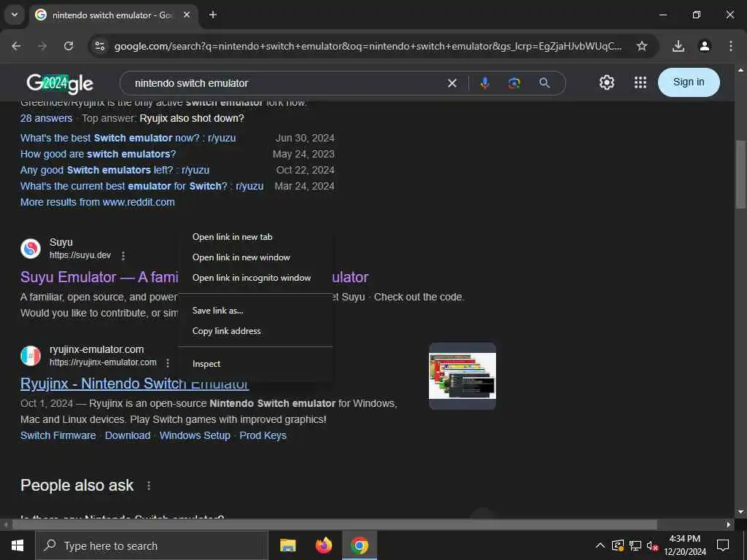Viewport: 747px width, 560px height.
Task: Open the Windows Start menu
Action: pyautogui.click(x=18, y=545)
